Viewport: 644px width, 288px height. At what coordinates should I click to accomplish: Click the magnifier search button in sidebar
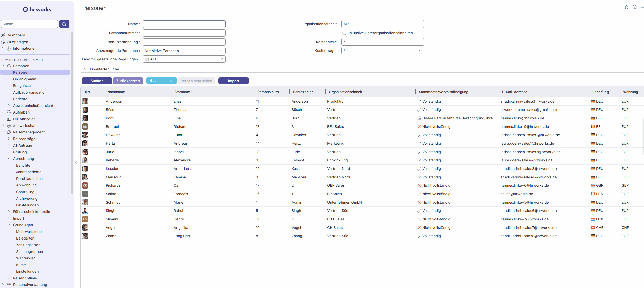64,24
